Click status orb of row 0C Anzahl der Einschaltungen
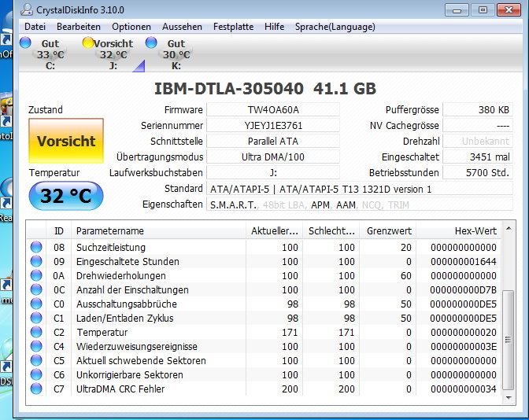Viewport: 529px width, 420px height. (36, 289)
